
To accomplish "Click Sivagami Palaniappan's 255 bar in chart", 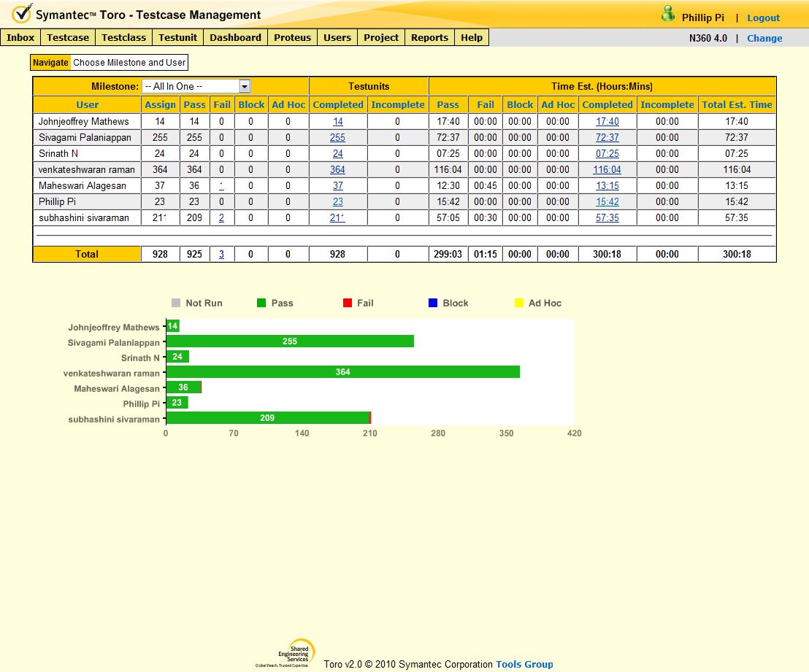I will [290, 341].
